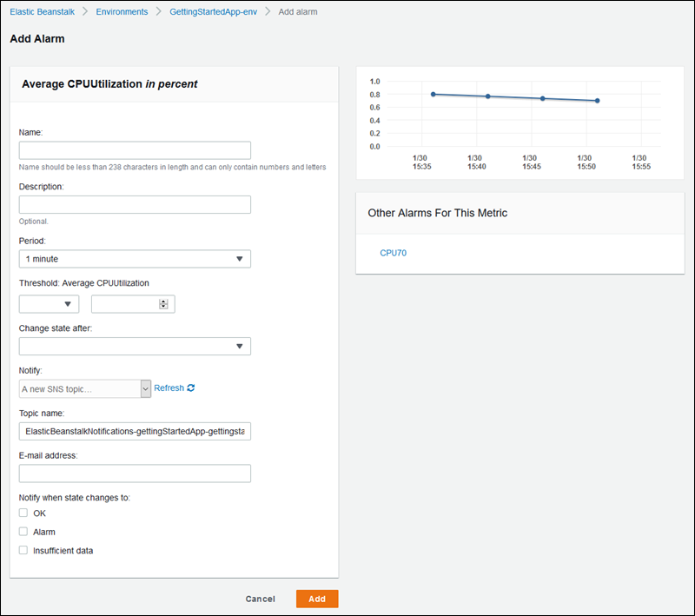Tick the Insufficient data checkbox

23,550
